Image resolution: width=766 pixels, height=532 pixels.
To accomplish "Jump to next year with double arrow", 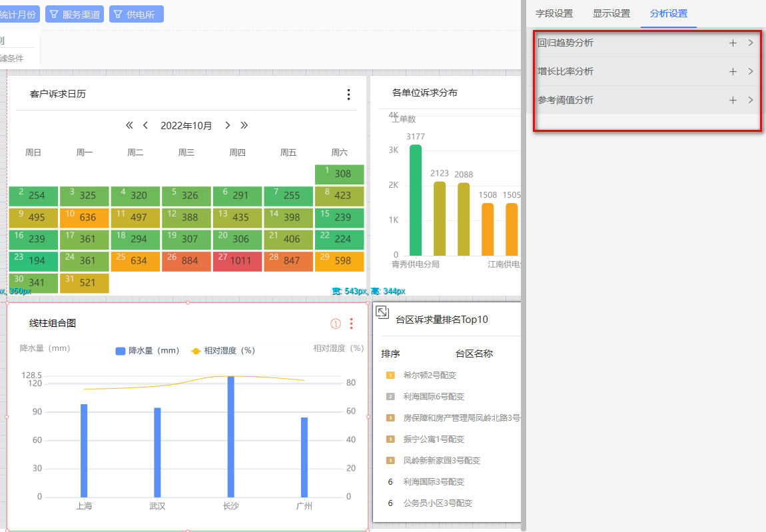I will [x=244, y=125].
